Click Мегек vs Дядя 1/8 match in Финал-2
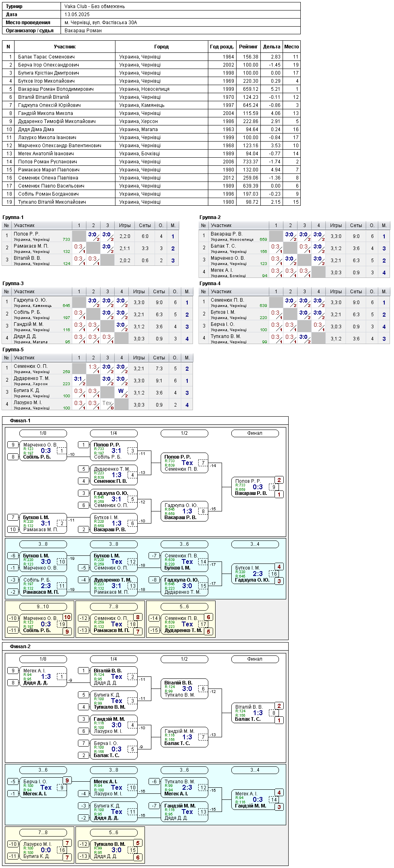The height and width of the screenshot is (868, 394). tap(43, 677)
